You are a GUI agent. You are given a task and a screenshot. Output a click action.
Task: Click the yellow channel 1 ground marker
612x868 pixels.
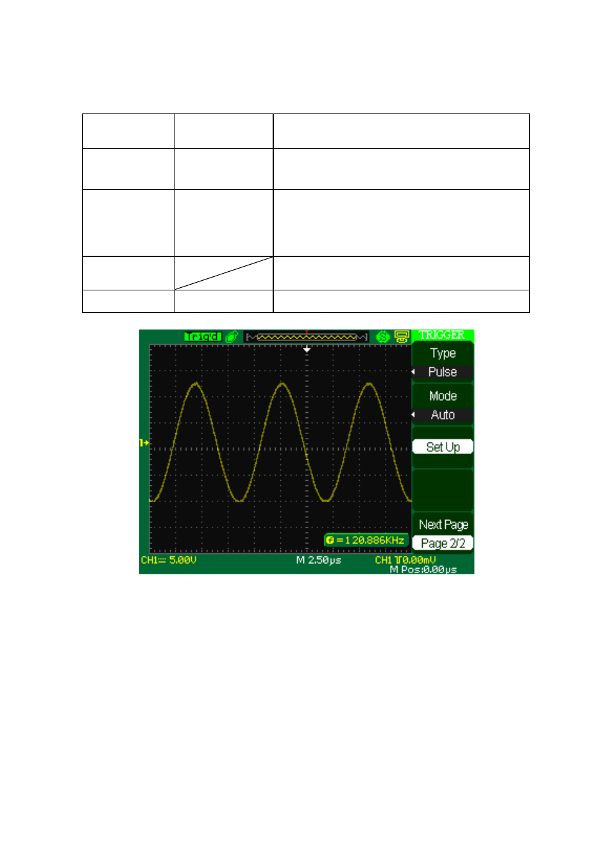pos(144,442)
